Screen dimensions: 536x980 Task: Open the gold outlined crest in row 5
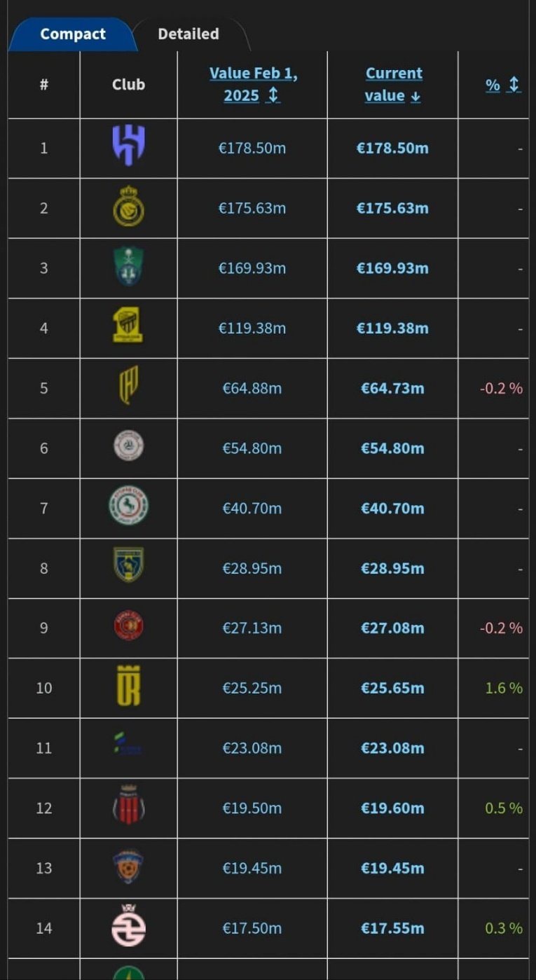coord(128,387)
